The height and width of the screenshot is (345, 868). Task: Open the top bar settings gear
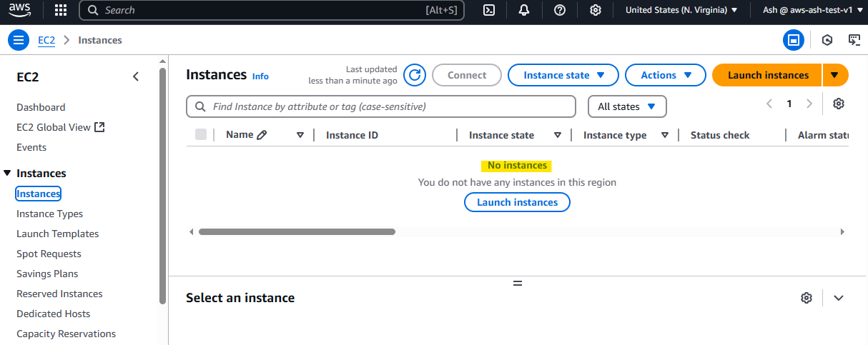click(x=595, y=10)
